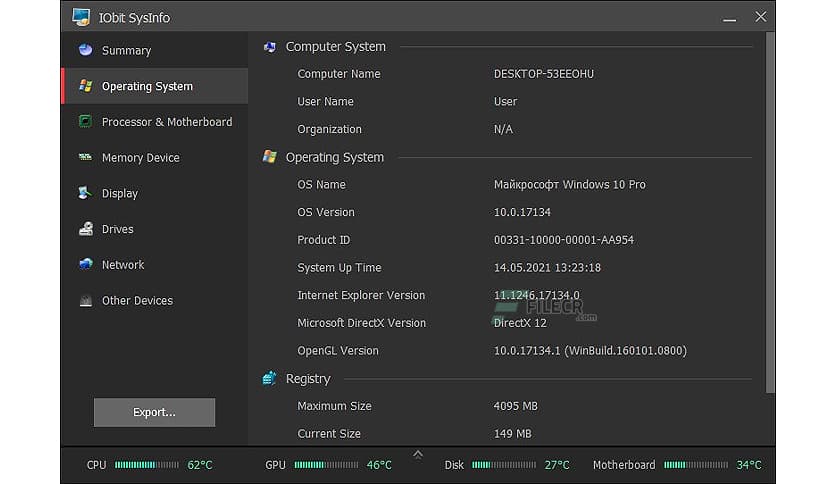Select the Computer Name value DESKTOP-53EEOHU
836x484 pixels.
click(x=544, y=74)
